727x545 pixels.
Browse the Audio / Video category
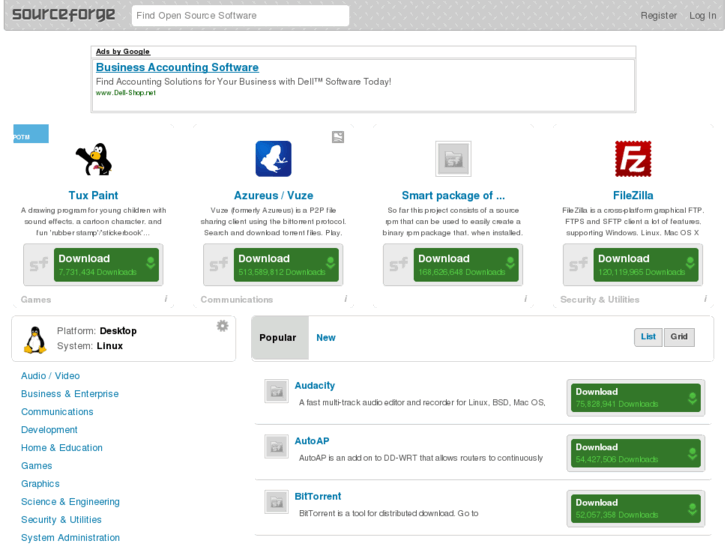[50, 376]
